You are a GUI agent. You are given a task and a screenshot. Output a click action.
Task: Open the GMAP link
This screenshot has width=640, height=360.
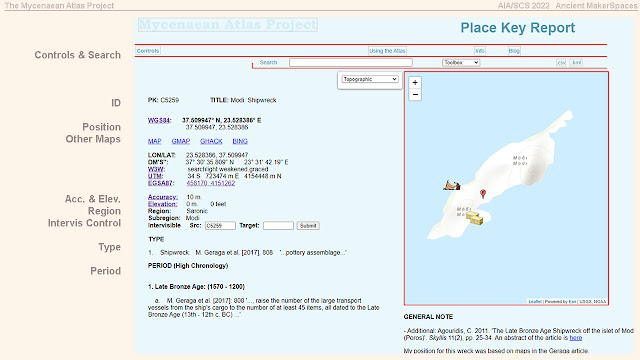181,141
